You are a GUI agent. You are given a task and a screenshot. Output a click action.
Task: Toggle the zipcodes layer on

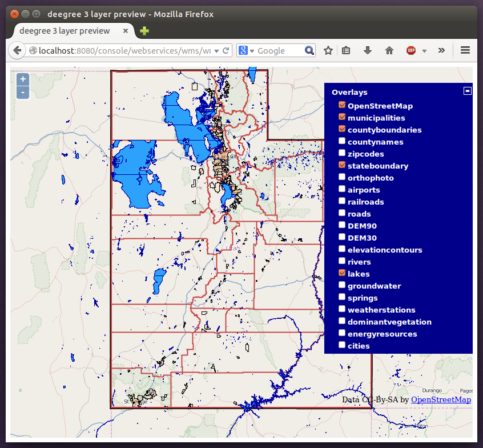pos(341,153)
